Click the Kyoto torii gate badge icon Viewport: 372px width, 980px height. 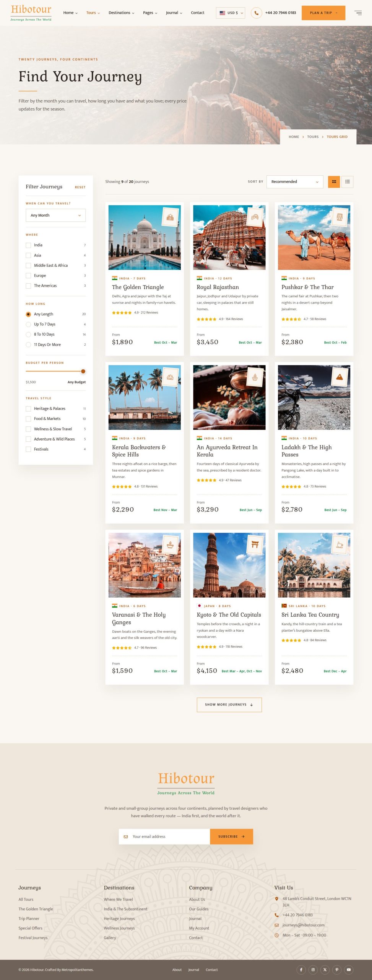tap(255, 545)
